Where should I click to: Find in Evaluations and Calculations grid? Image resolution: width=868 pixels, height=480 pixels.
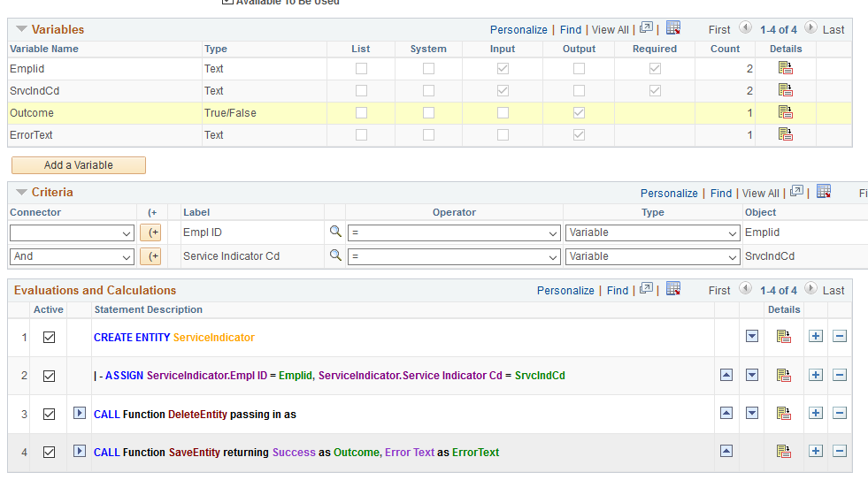click(x=618, y=290)
